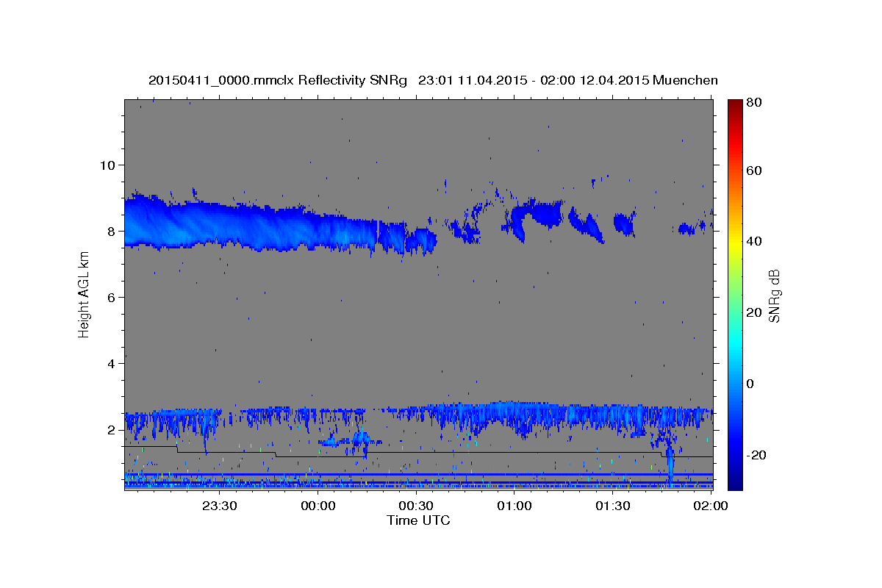The image size is (882, 588).
Task: Click the 'Height AGL km' axis label
Action: (x=84, y=295)
